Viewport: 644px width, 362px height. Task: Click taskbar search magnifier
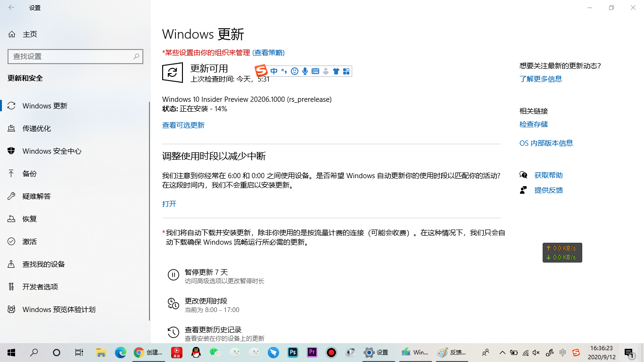[34, 352]
